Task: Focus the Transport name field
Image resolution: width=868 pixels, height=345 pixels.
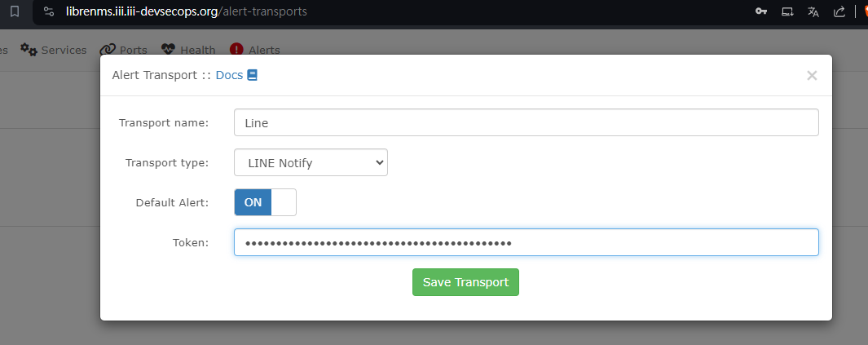Action: pos(526,122)
